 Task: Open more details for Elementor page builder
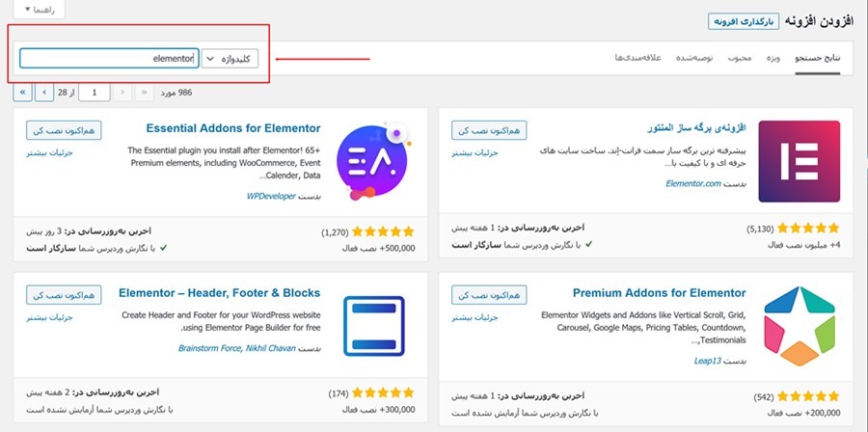pos(475,152)
